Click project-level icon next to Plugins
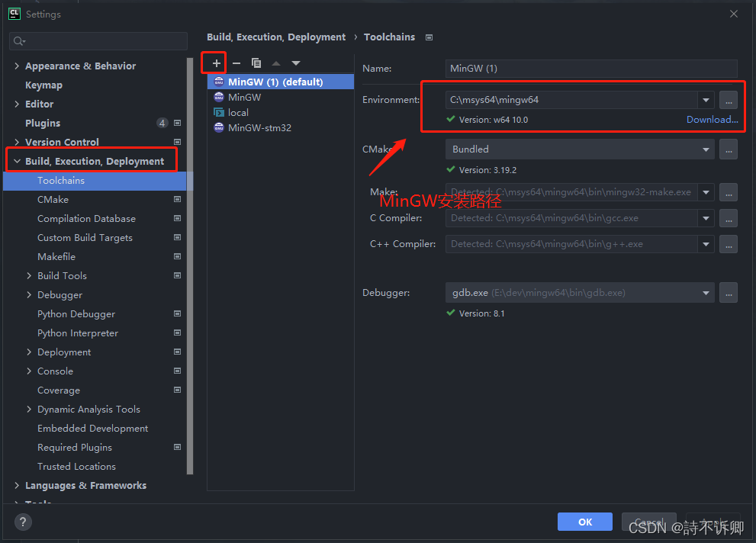 178,123
